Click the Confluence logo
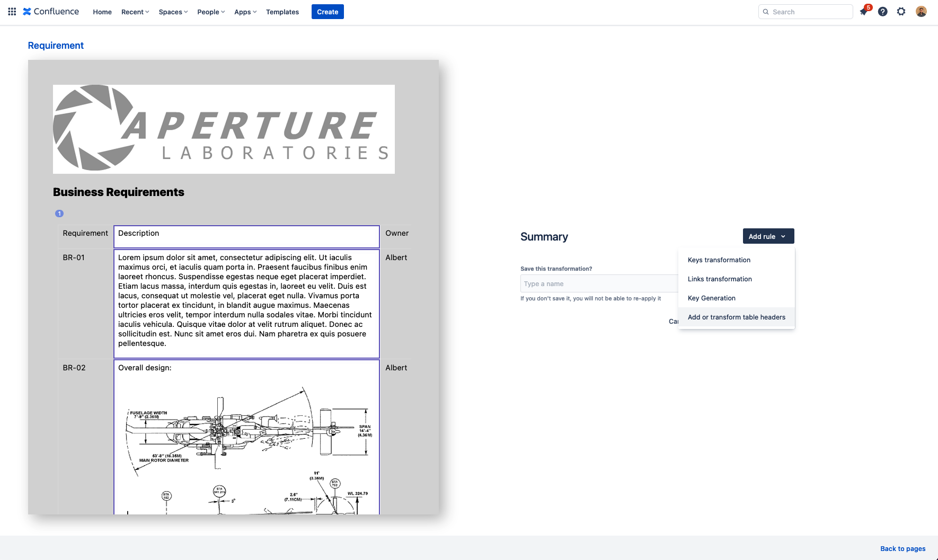938x560 pixels. coord(51,12)
